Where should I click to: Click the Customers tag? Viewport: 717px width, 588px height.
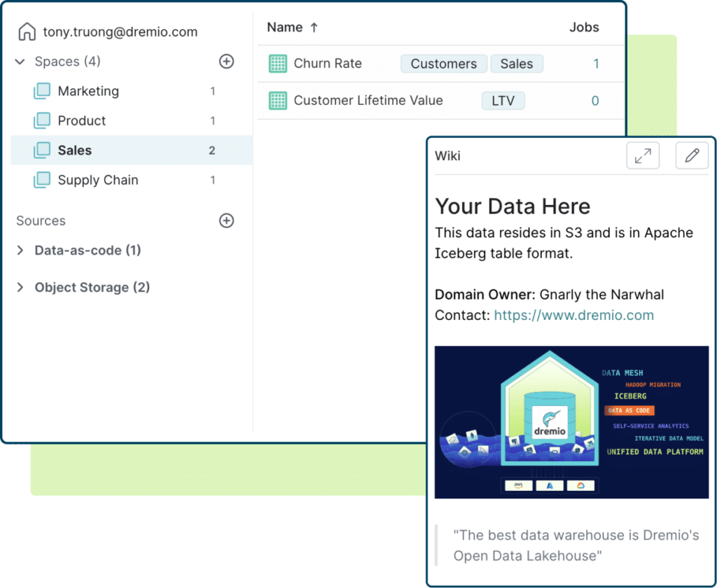coord(443,64)
